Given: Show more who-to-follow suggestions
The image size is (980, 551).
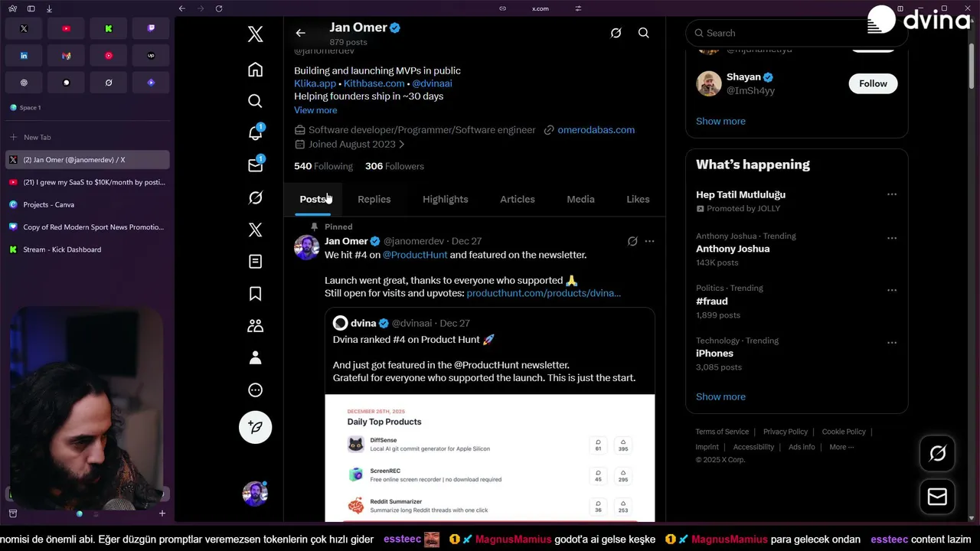Looking at the screenshot, I should 720,121.
